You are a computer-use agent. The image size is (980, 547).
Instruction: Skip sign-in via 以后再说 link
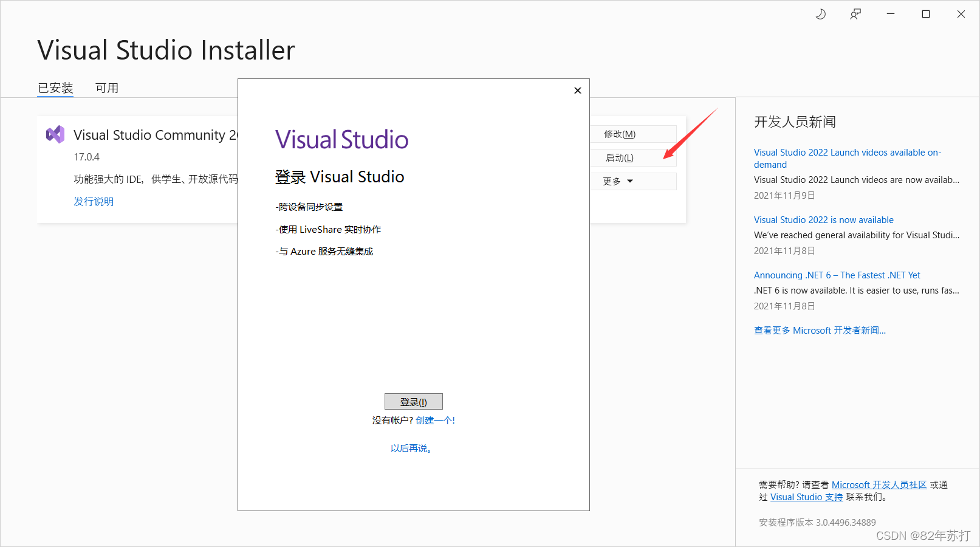tap(411, 448)
